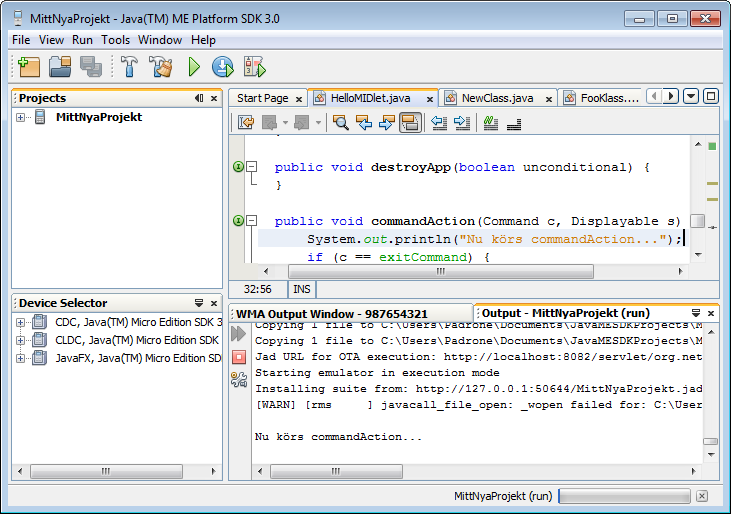Switch to the NewClass.java tab
The height and width of the screenshot is (514, 731).
[497, 98]
